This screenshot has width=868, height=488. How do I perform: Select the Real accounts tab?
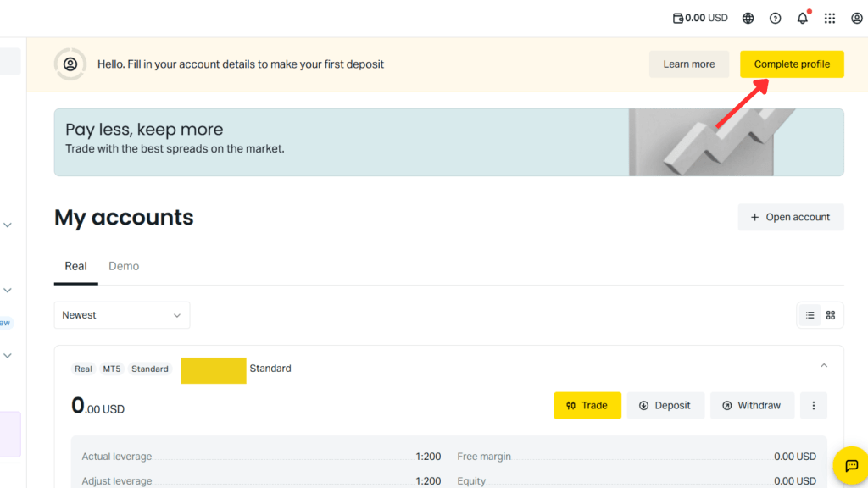pos(76,266)
